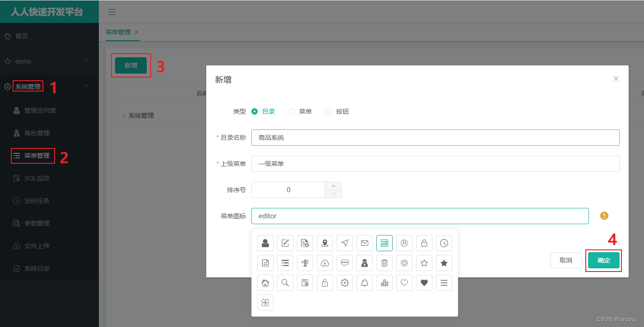Choose the filled heart icon in icon picker
This screenshot has width=644, height=327.
(424, 283)
